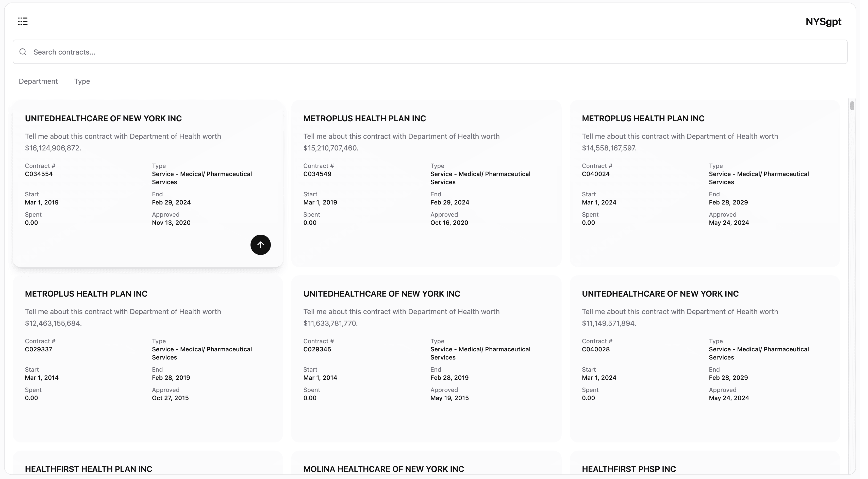Screen dimensions: 868x479
Task: Click the Feb 28, 2029 end date
Action: tap(728, 202)
